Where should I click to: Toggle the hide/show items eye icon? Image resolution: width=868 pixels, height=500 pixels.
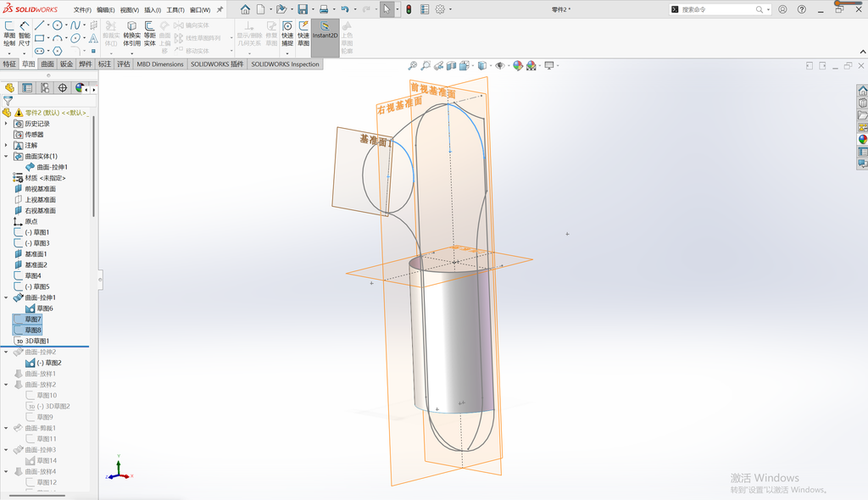[x=499, y=66]
